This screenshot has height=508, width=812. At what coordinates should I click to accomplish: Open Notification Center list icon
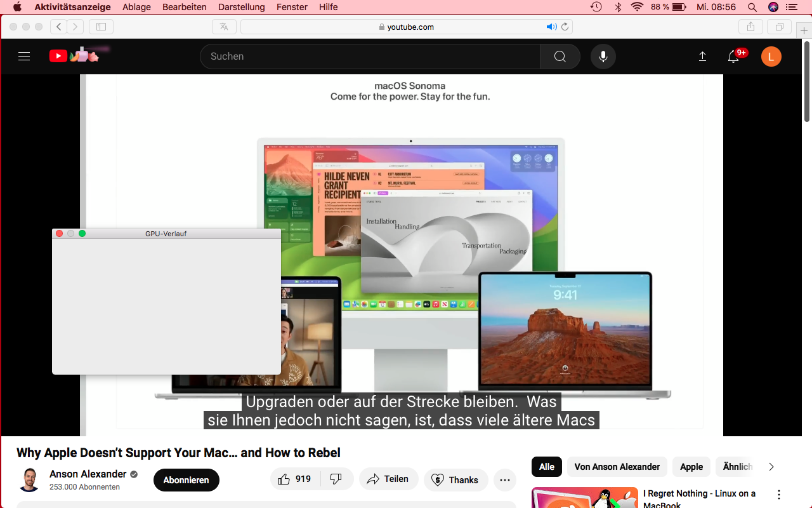(x=791, y=7)
